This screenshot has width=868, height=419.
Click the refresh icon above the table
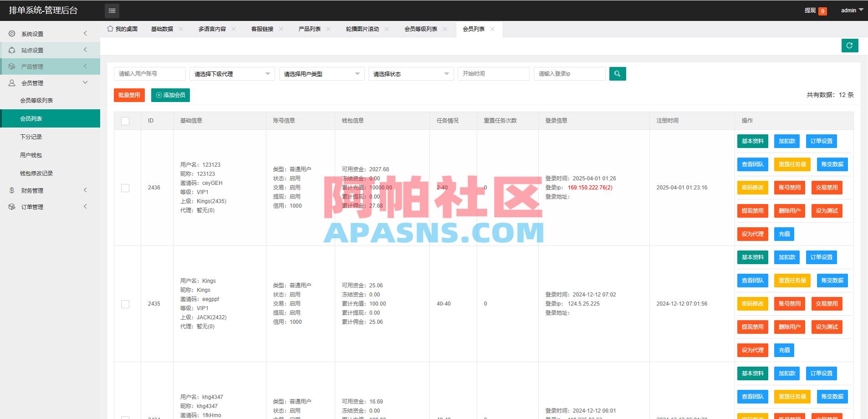[850, 46]
